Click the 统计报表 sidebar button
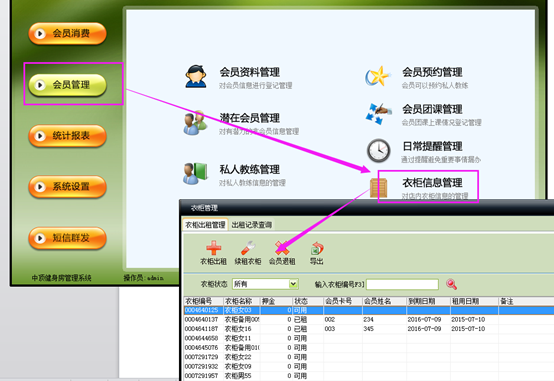554x381 pixels. click(x=67, y=136)
